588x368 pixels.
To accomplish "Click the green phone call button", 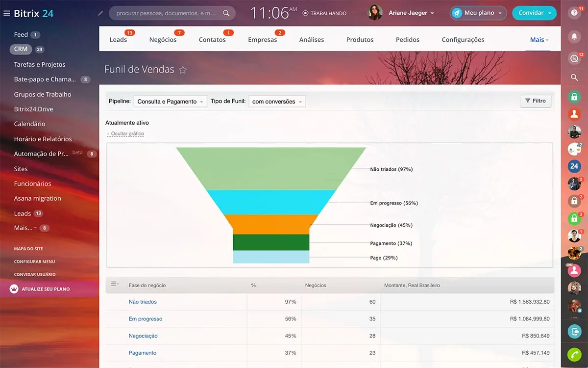I will [x=574, y=354].
